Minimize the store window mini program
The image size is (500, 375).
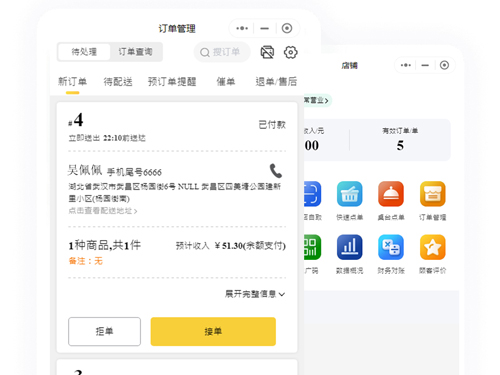[x=425, y=65]
